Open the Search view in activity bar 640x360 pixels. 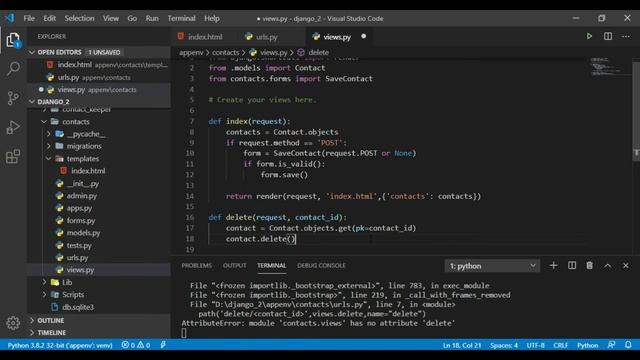pyautogui.click(x=13, y=68)
